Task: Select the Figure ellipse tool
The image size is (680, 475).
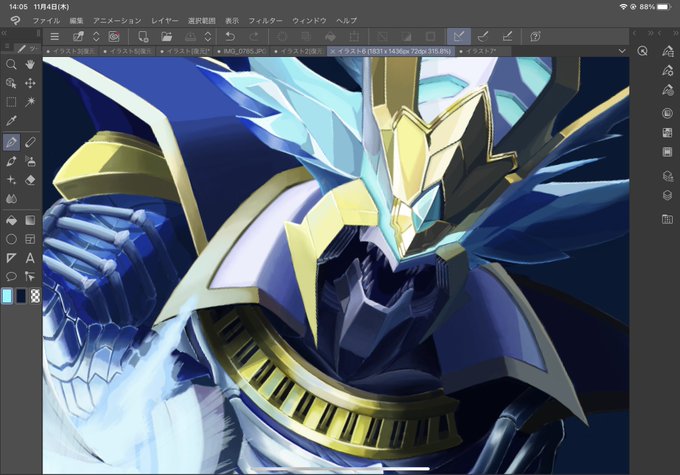Action: 11,239
